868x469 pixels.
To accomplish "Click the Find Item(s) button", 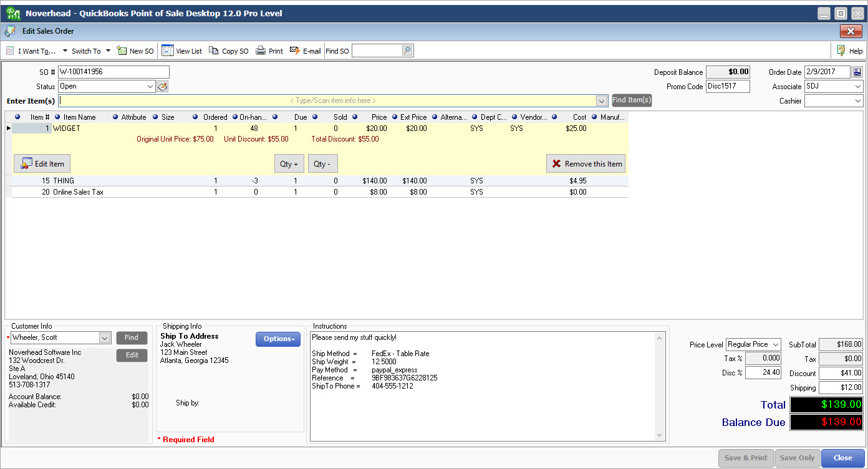I will (x=632, y=100).
